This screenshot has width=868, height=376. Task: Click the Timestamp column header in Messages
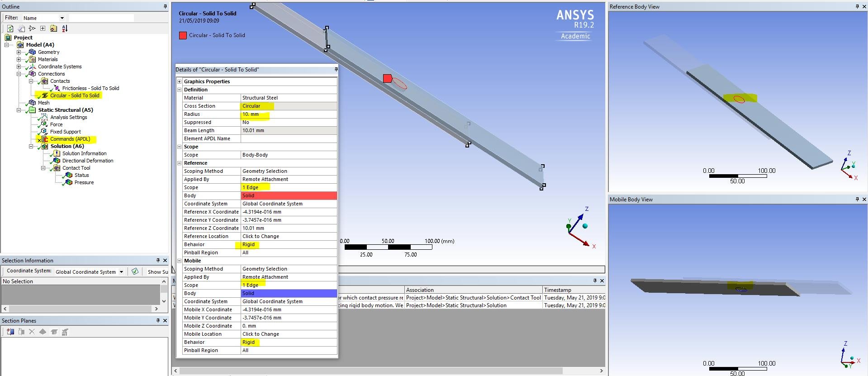pos(574,290)
